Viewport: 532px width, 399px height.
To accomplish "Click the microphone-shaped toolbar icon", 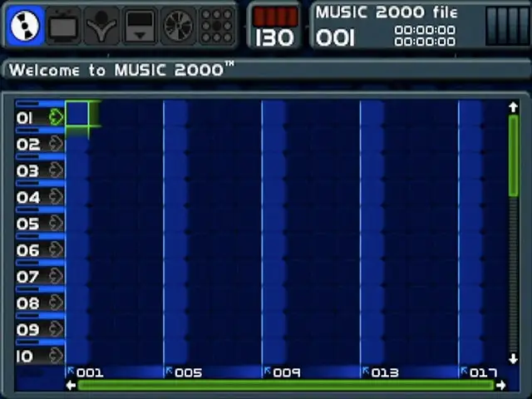I will pos(102,26).
